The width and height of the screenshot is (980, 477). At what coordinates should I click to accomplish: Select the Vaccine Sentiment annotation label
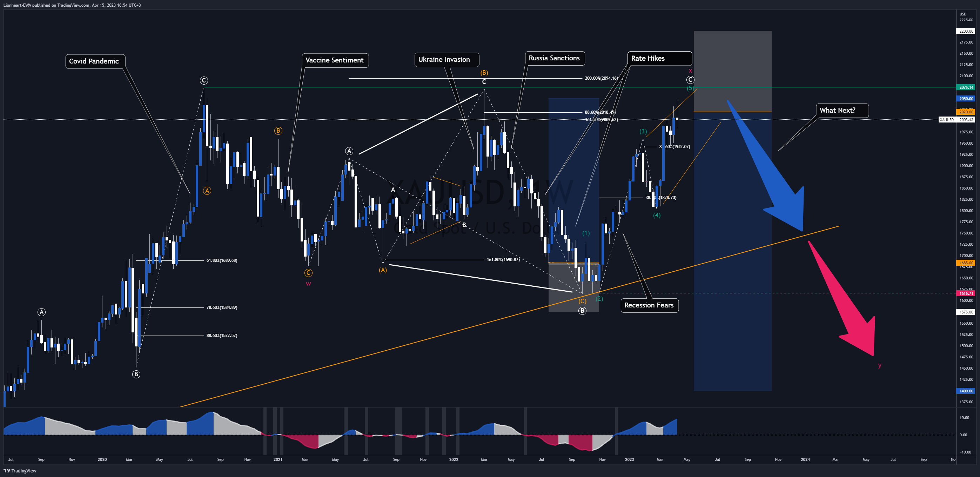tap(335, 60)
